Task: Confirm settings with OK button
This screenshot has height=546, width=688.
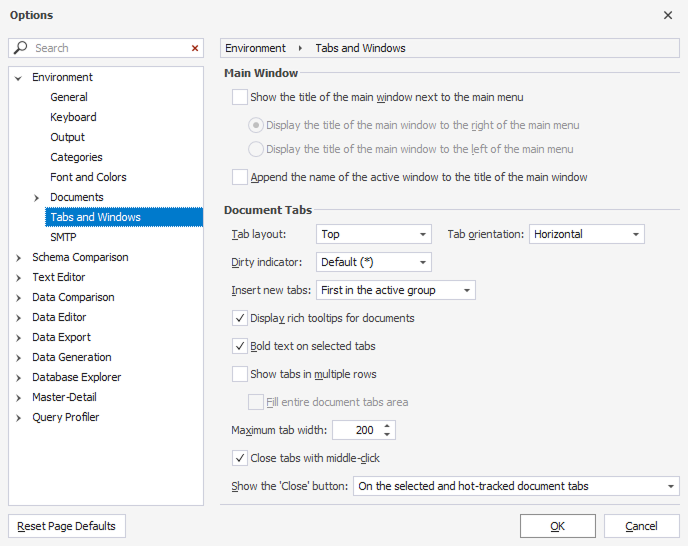Action: point(558,526)
